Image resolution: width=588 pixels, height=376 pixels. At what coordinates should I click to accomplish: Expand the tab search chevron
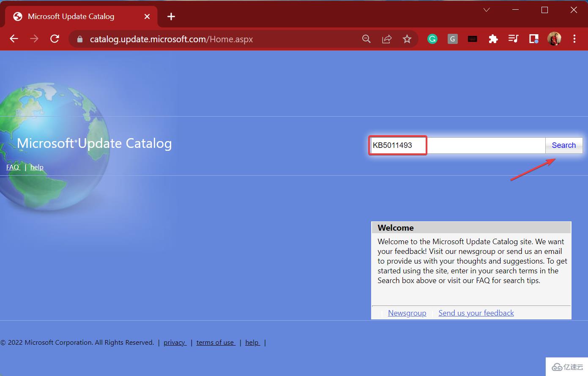[487, 10]
